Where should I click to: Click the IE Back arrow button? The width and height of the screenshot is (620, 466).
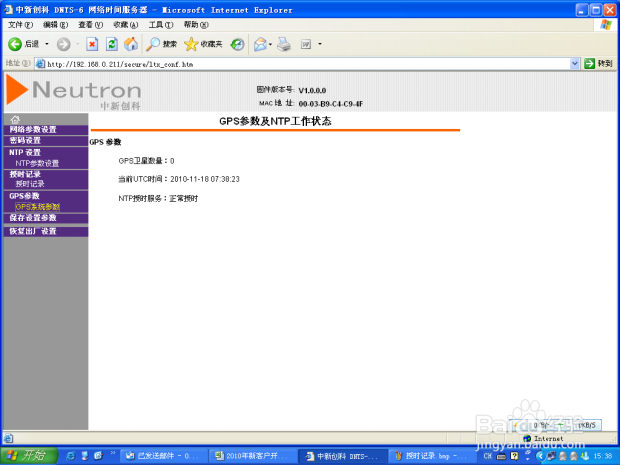tap(15, 44)
